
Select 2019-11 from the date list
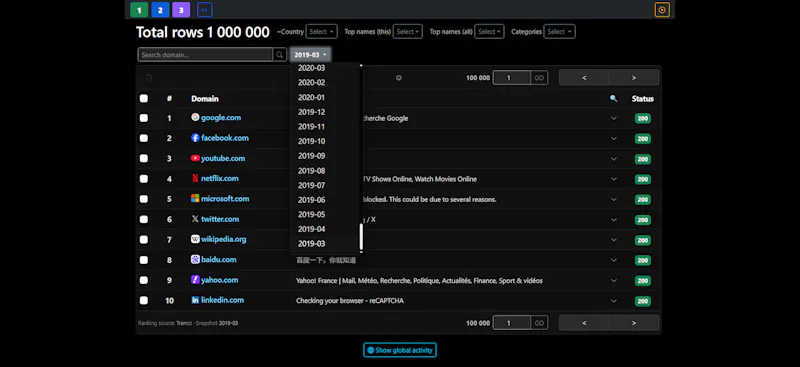[x=311, y=127]
